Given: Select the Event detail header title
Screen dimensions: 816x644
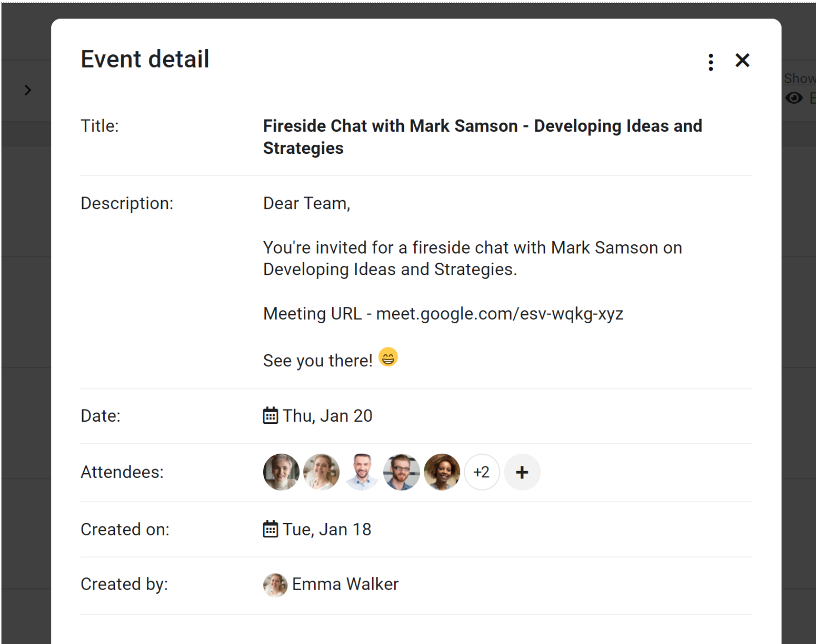Looking at the screenshot, I should pos(144,58).
